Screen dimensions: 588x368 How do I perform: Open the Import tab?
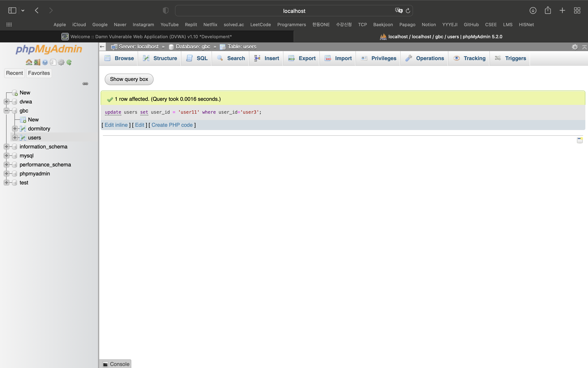point(338,58)
